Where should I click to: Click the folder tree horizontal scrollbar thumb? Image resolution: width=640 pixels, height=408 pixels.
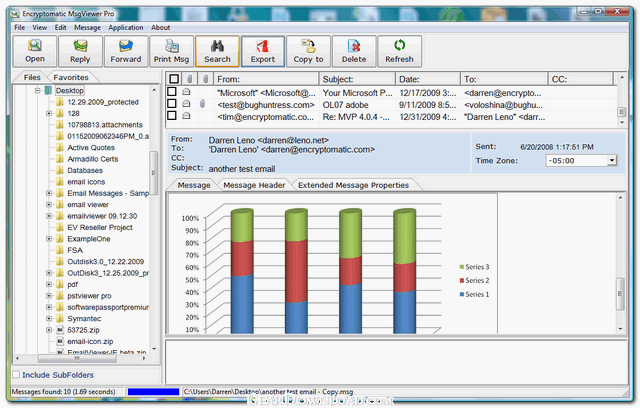pos(77,358)
